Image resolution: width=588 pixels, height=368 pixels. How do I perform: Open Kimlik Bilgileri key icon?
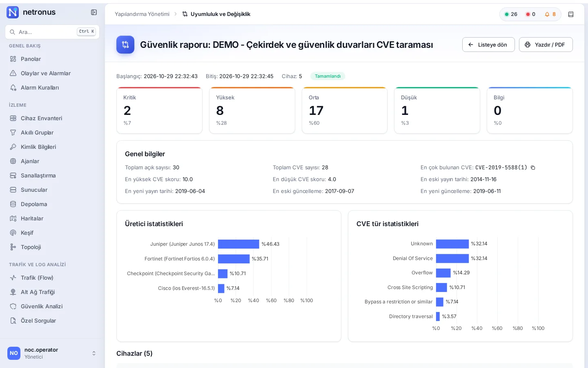point(13,147)
